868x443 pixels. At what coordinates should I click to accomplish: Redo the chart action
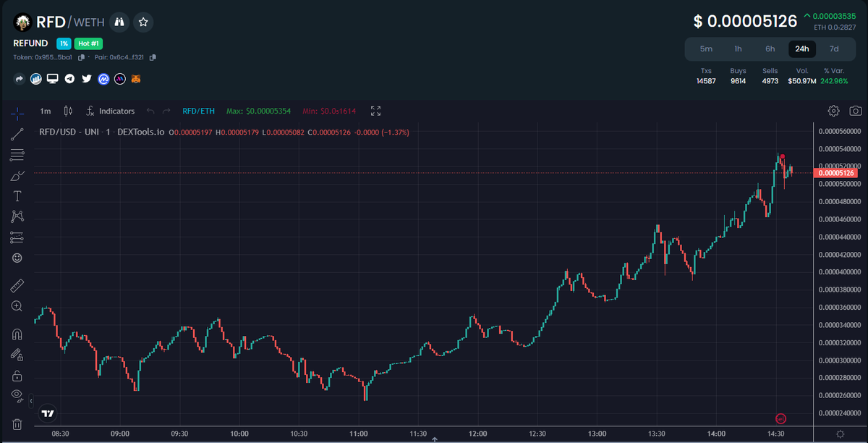[167, 111]
